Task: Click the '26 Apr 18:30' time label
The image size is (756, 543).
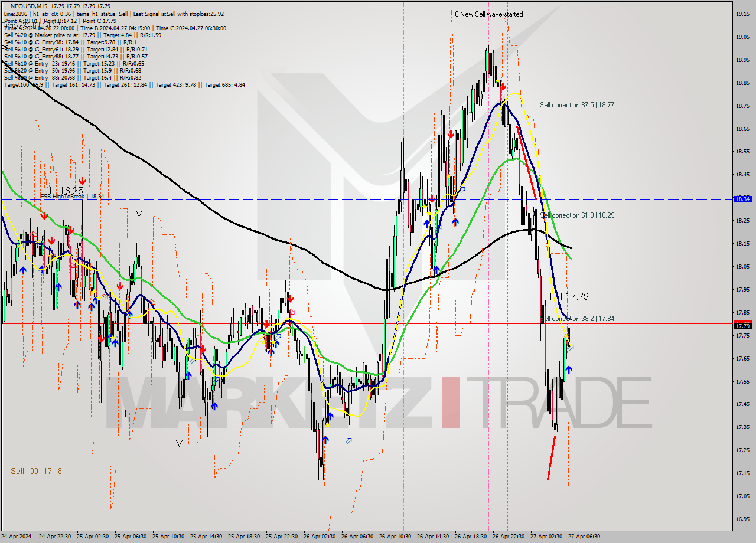Action: 471,537
